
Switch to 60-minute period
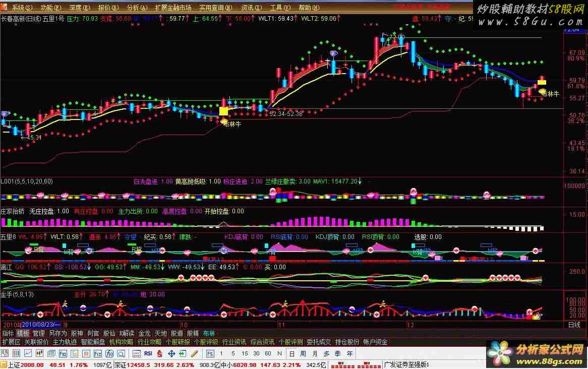pyautogui.click(x=268, y=353)
